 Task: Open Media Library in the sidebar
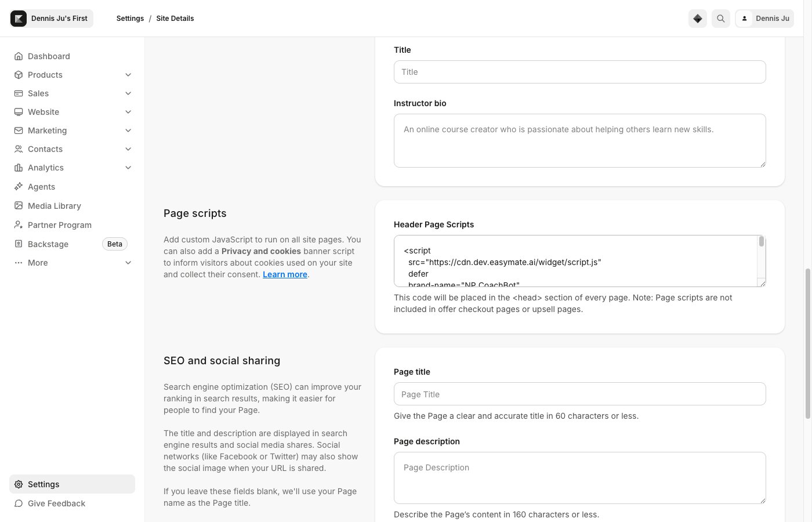pos(72,206)
